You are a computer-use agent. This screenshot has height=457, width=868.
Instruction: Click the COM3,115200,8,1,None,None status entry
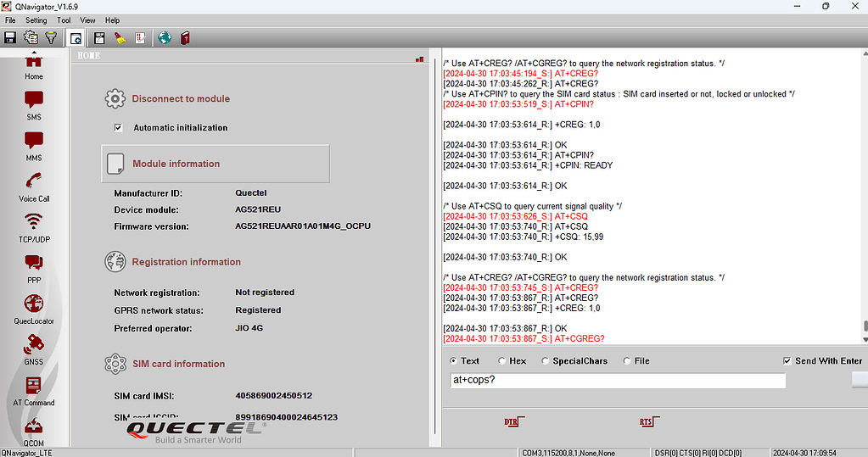(x=568, y=453)
